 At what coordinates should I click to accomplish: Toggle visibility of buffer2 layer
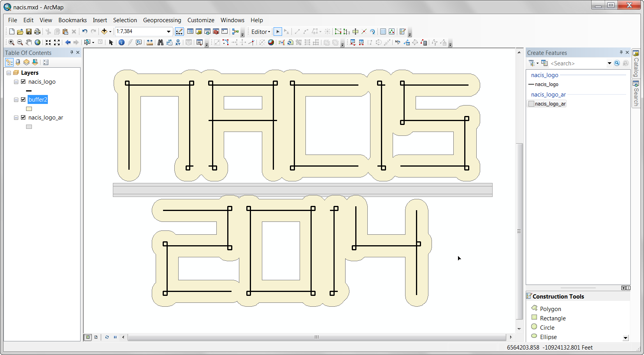coord(23,100)
